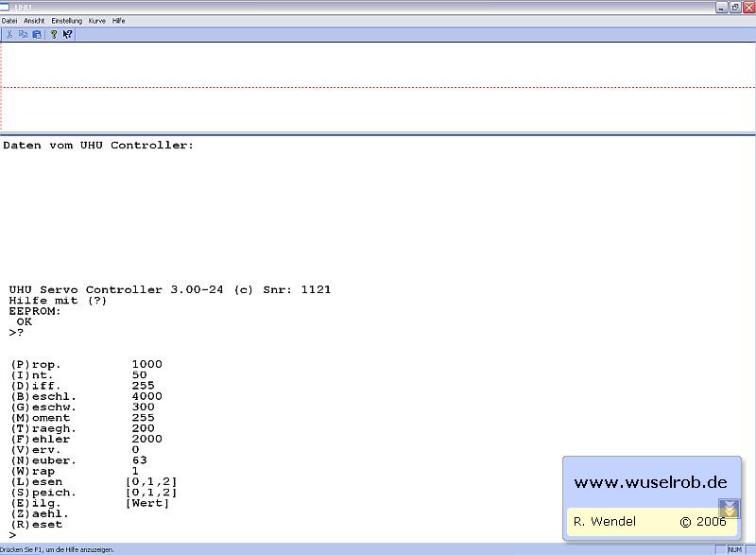Screen dimensions: 756x555
Task: Click the R. Wendel copyright label
Action: point(605,522)
